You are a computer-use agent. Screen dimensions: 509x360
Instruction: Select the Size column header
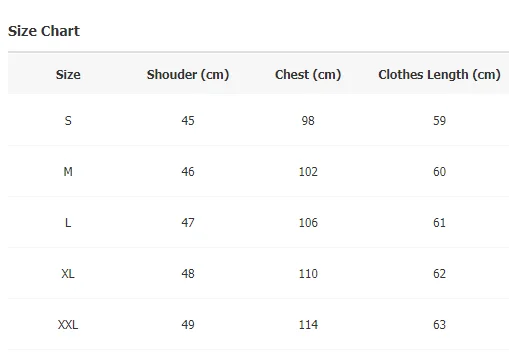(68, 74)
